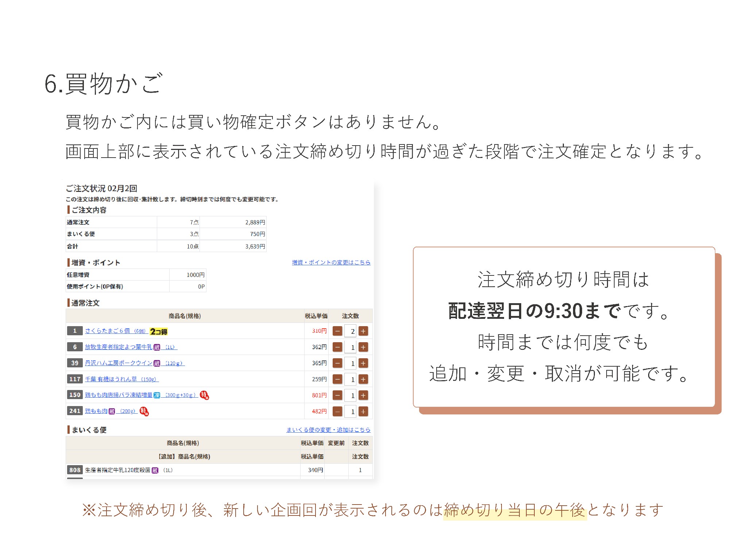Click purple 蔵 icon on 鶏もも肉
This screenshot has width=747, height=560.
(112, 411)
